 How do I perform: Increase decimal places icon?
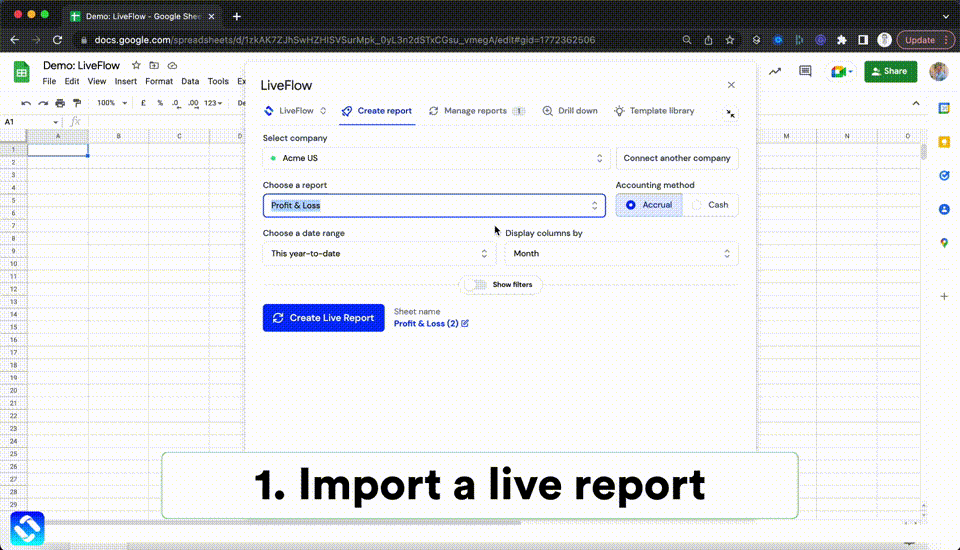point(193,103)
